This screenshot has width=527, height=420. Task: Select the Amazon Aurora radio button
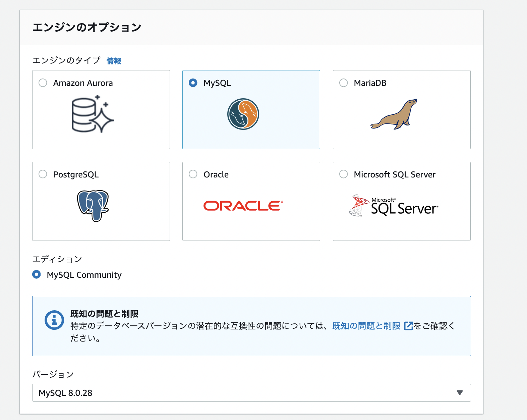tap(43, 83)
